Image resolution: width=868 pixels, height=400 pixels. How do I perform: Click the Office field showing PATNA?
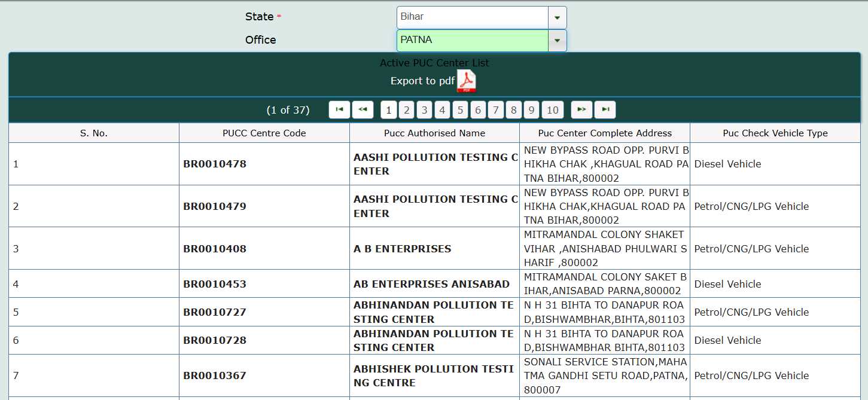tap(473, 40)
